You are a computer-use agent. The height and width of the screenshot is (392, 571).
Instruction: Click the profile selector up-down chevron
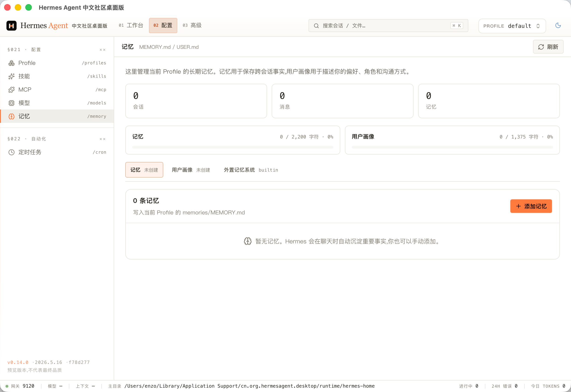click(538, 26)
